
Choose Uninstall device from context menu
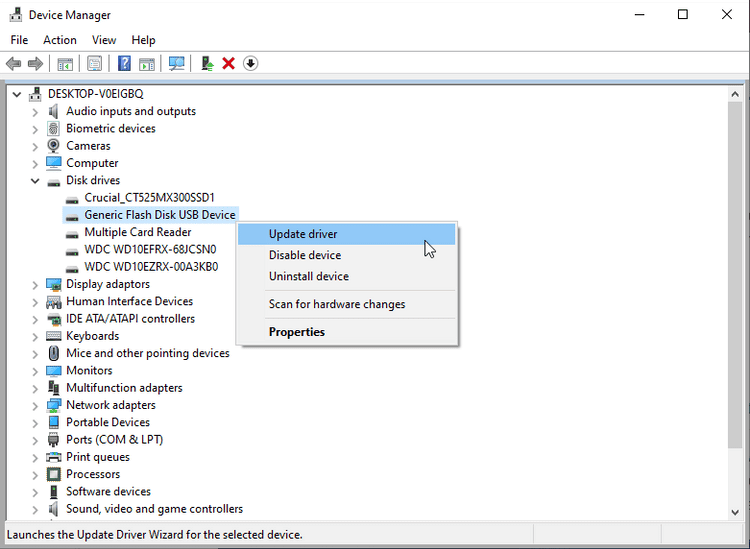347,276
